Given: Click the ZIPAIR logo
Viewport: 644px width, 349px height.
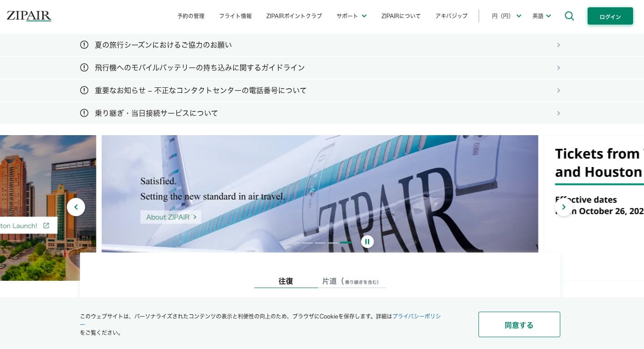Looking at the screenshot, I should coord(29,16).
